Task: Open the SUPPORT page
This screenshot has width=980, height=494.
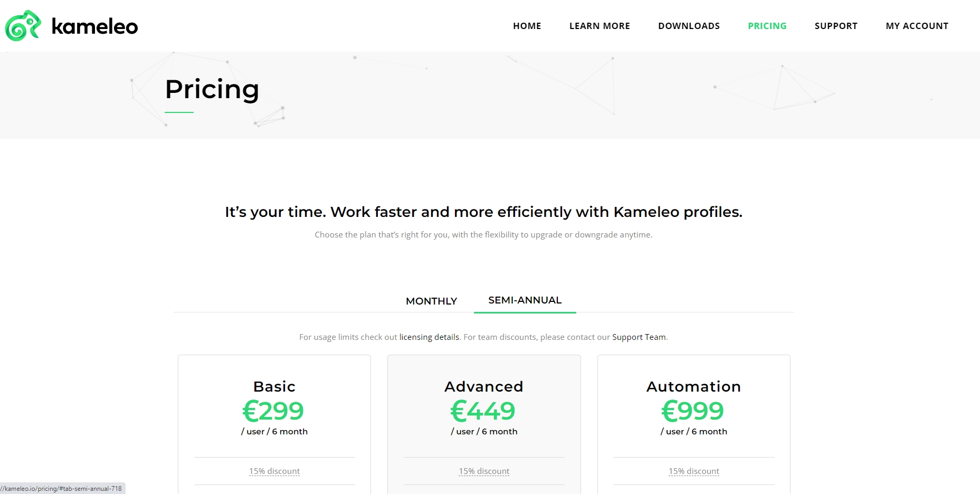Action: pyautogui.click(x=836, y=26)
